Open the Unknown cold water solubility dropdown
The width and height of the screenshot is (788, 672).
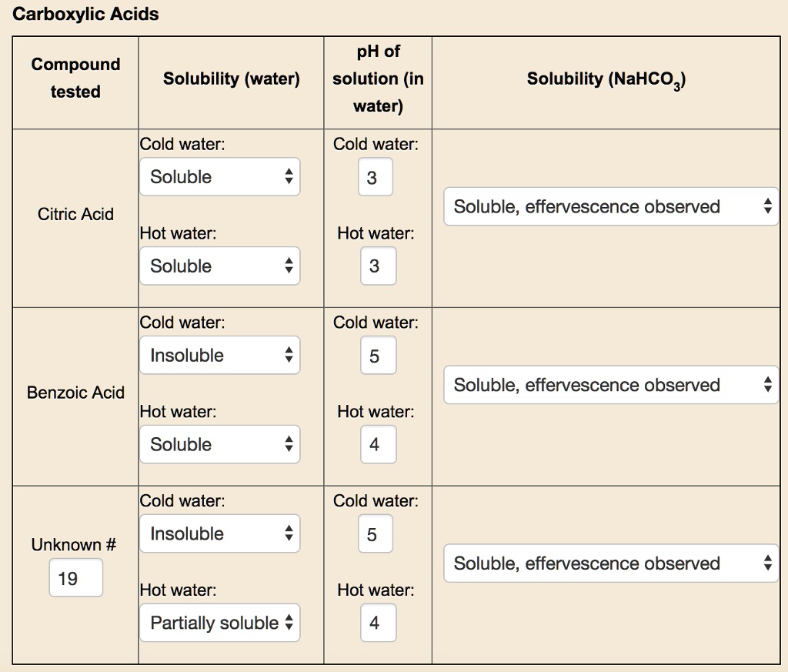pos(219,533)
